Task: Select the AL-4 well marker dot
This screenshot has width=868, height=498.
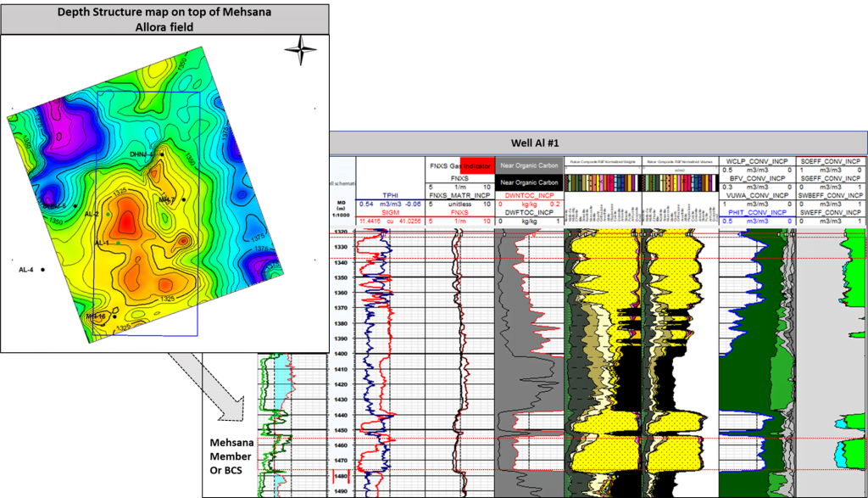Action: coord(42,269)
